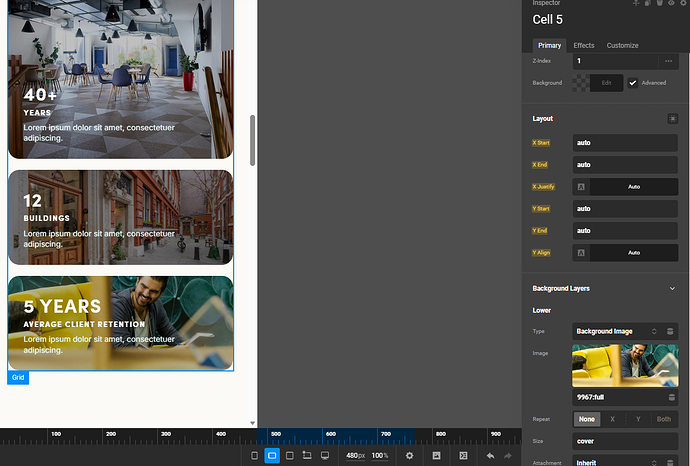Undo the last change

point(491,455)
